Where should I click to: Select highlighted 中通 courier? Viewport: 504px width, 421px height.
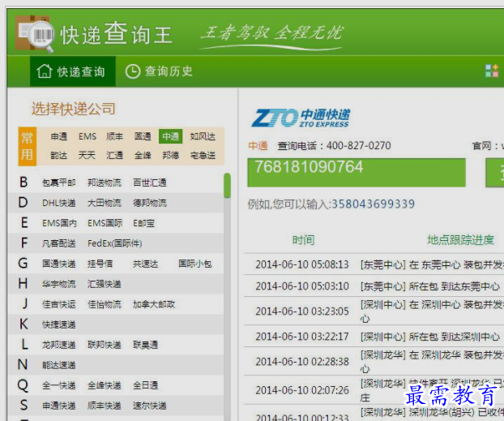tap(171, 136)
